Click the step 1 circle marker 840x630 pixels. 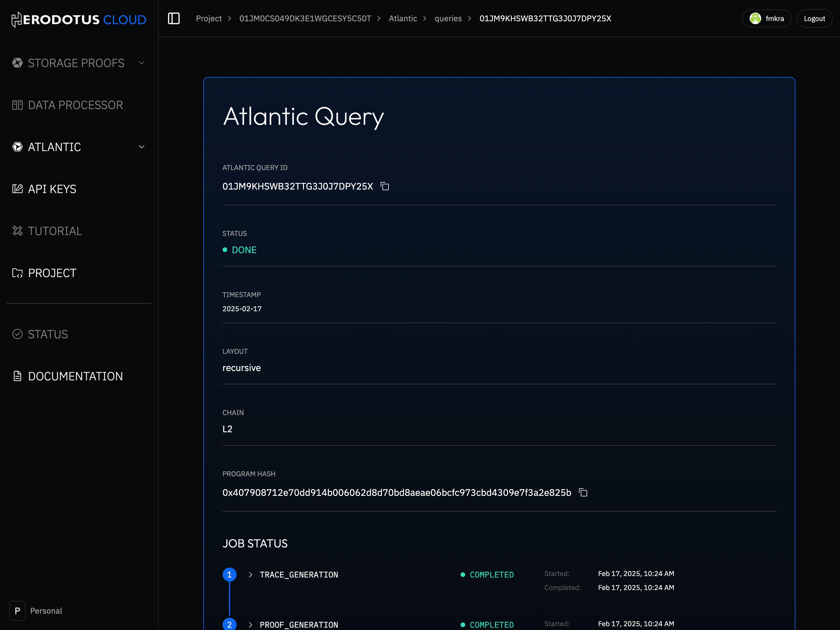(229, 575)
